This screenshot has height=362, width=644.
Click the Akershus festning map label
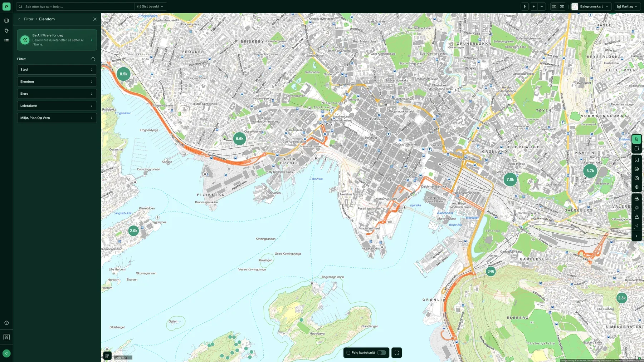(x=351, y=194)
